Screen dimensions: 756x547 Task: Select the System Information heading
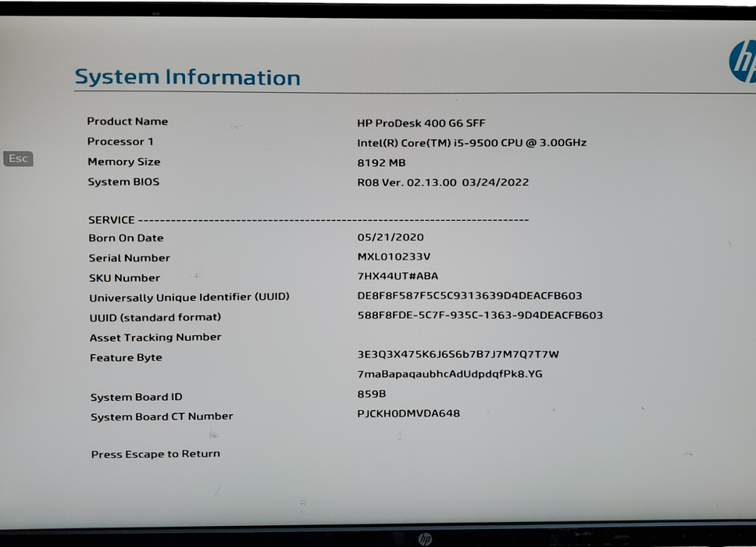[x=187, y=77]
